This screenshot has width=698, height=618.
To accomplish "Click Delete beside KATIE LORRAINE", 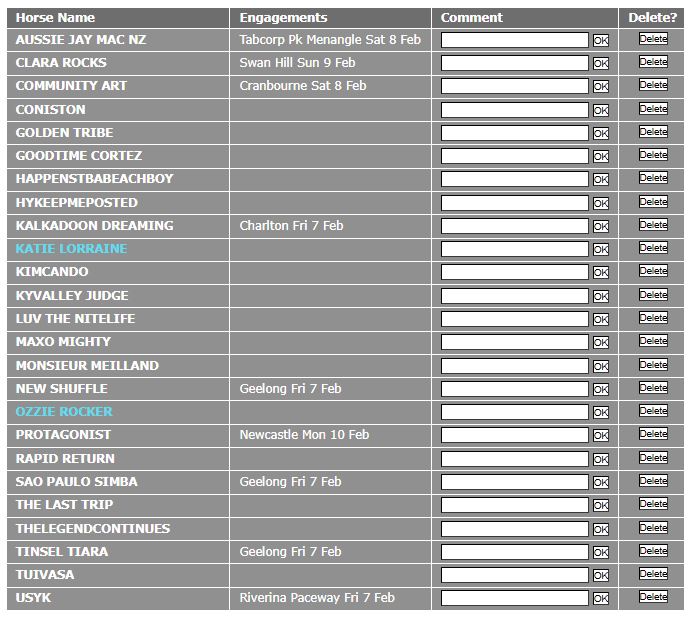I will [653, 249].
